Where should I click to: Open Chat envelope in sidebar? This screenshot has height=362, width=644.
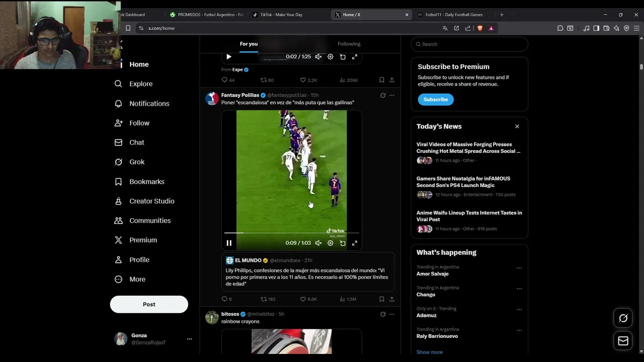point(118,143)
